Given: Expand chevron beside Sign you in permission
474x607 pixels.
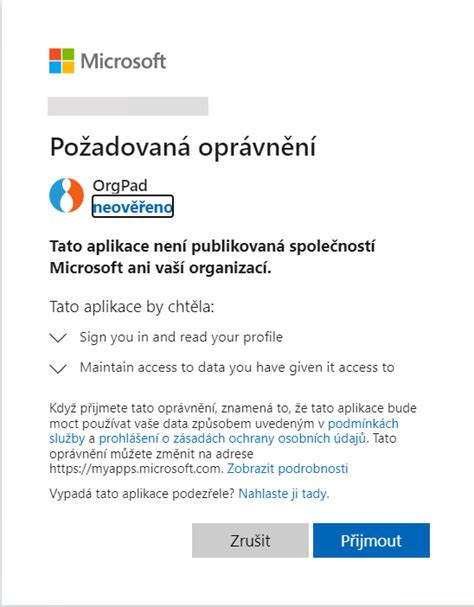Looking at the screenshot, I should pyautogui.click(x=58, y=338).
